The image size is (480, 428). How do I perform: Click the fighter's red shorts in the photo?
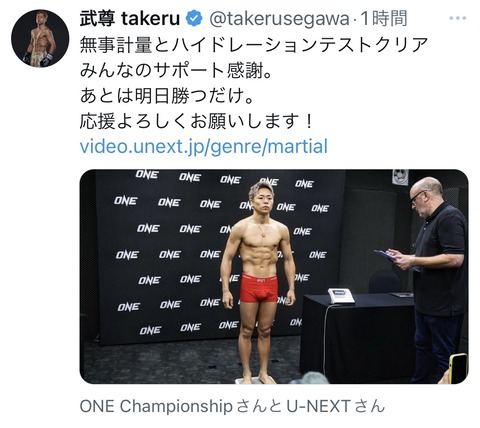tap(259, 288)
